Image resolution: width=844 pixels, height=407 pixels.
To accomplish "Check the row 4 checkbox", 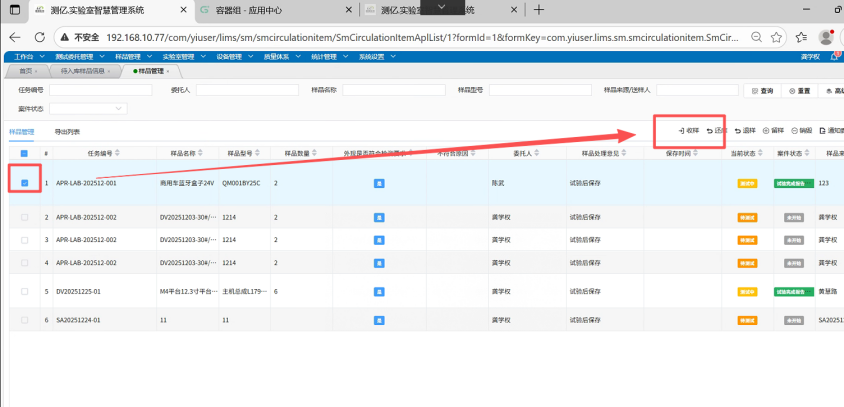I will [24, 263].
